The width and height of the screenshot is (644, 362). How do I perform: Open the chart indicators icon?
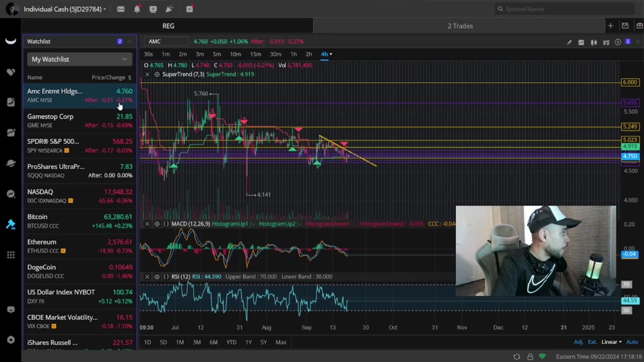pos(581,42)
